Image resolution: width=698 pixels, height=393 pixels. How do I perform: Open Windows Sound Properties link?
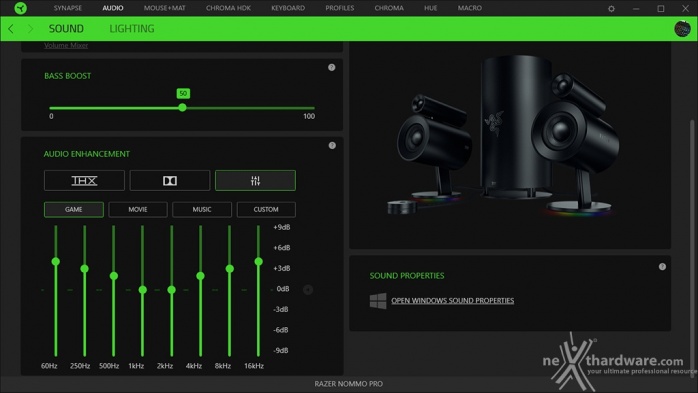coord(453,301)
